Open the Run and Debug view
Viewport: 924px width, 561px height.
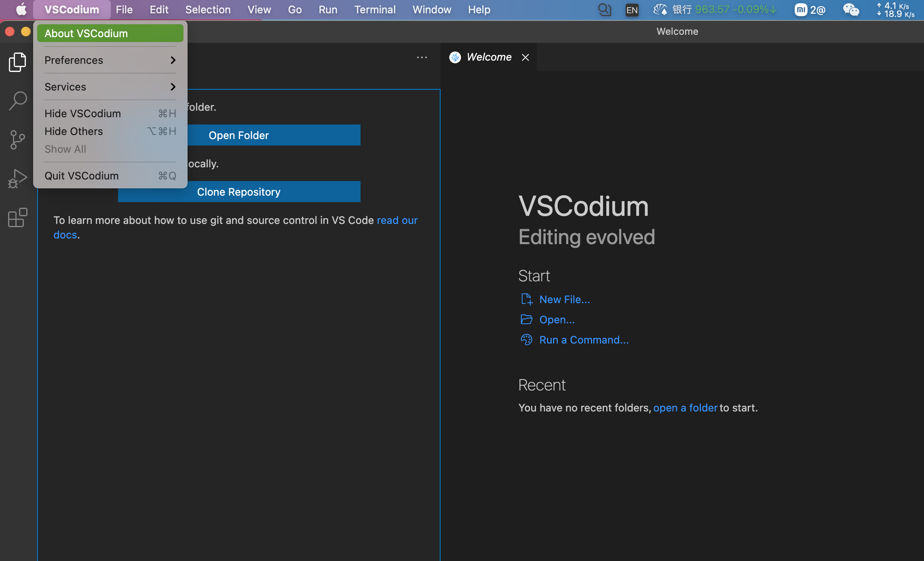pyautogui.click(x=17, y=178)
